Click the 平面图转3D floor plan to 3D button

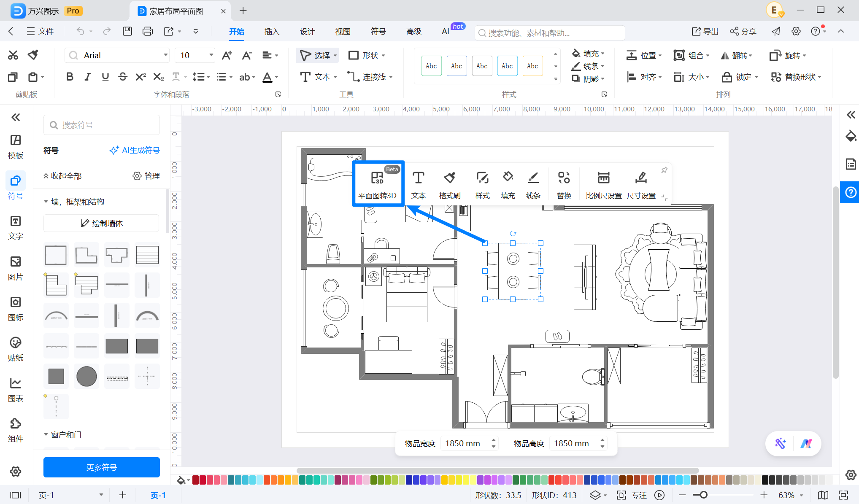pos(378,184)
